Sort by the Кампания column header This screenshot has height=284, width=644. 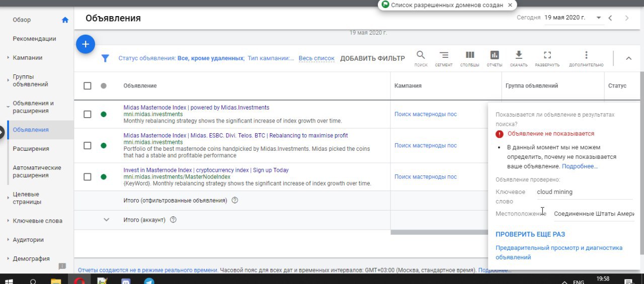(x=408, y=86)
